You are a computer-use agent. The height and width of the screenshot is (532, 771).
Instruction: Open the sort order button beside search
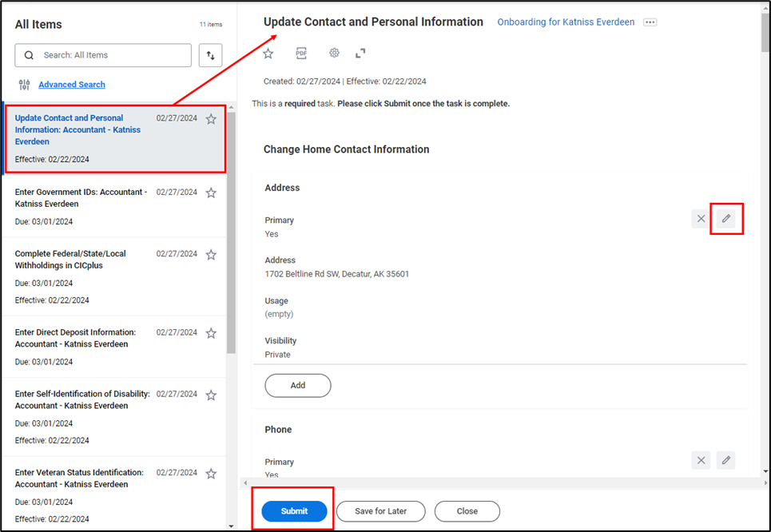click(x=210, y=55)
